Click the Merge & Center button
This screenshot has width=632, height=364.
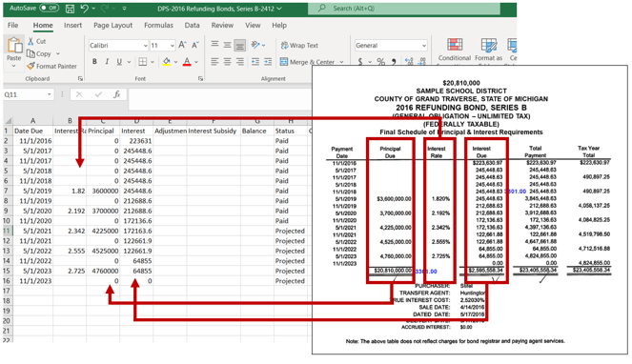pos(308,62)
